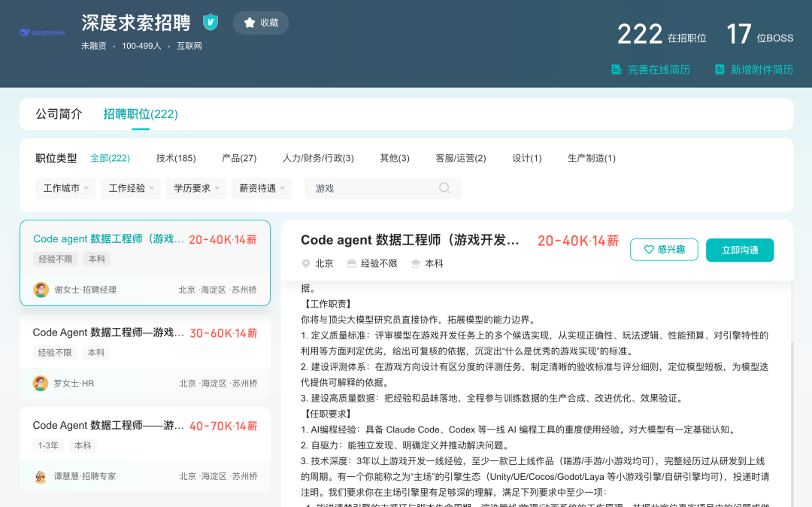Click the location pin icon beside 北京

[x=305, y=263]
